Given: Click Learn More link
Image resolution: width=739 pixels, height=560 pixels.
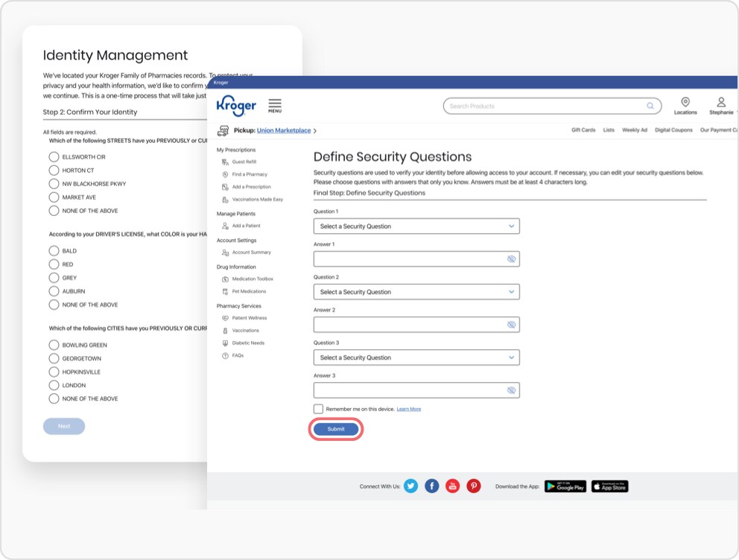Looking at the screenshot, I should pos(409,409).
